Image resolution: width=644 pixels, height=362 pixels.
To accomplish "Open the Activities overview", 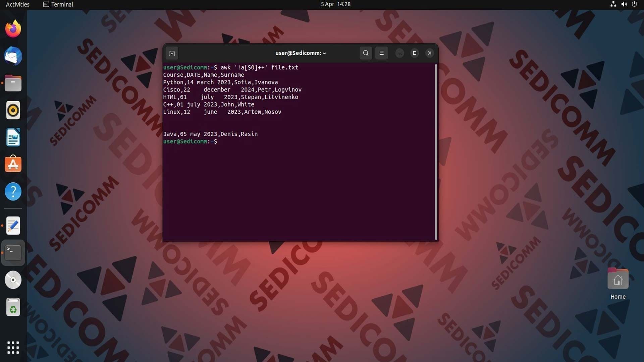I will pos(18,4).
